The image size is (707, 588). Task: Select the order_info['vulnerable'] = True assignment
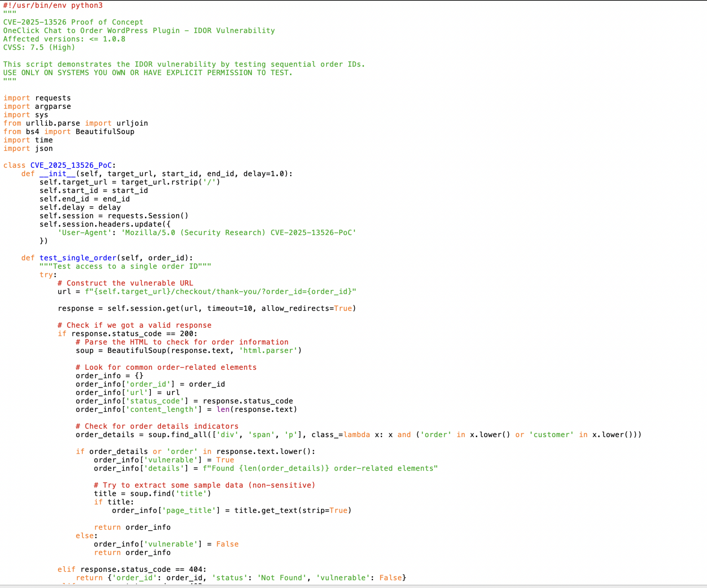click(x=163, y=460)
